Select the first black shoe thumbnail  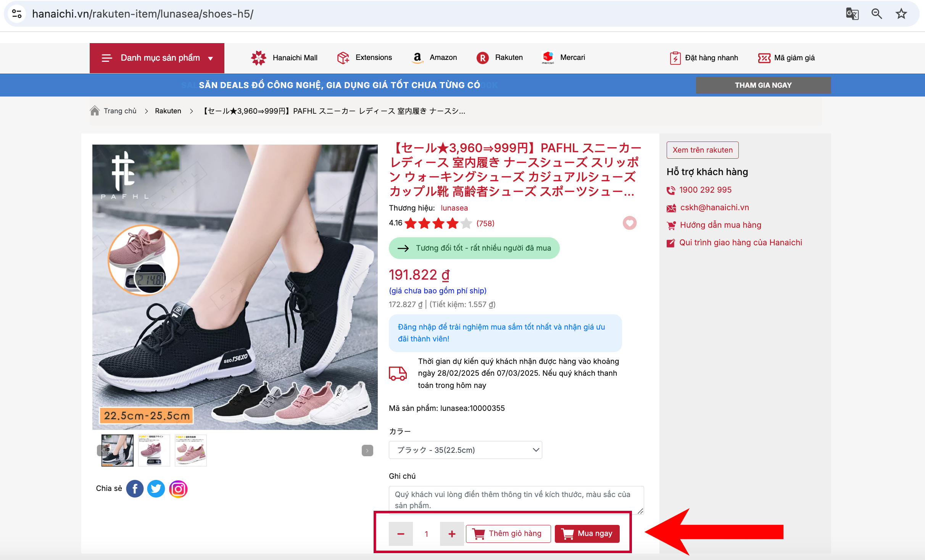[118, 451]
